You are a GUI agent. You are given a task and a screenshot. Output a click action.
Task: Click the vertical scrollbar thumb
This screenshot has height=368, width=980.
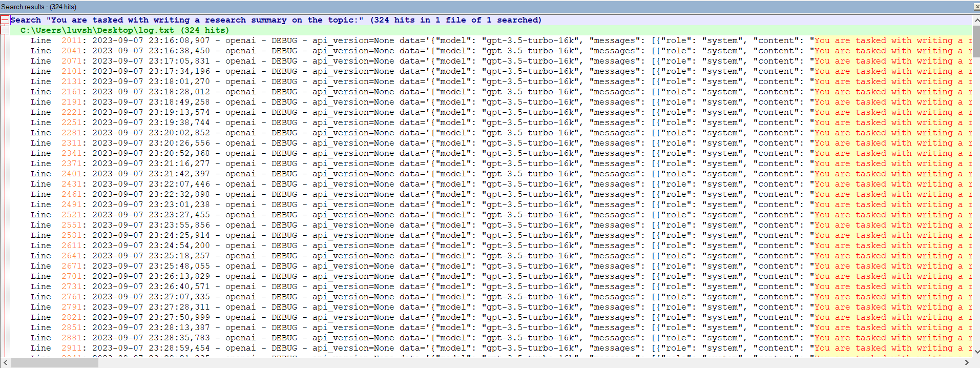976,41
